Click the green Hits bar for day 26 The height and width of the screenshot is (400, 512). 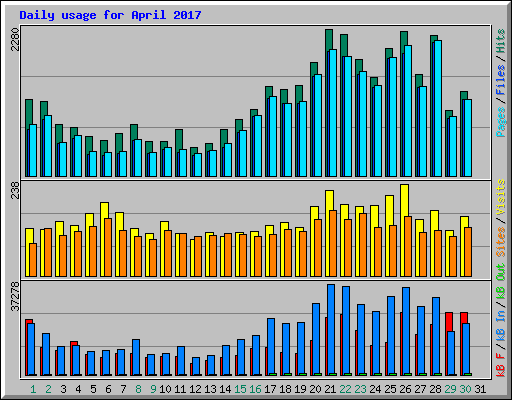click(404, 38)
